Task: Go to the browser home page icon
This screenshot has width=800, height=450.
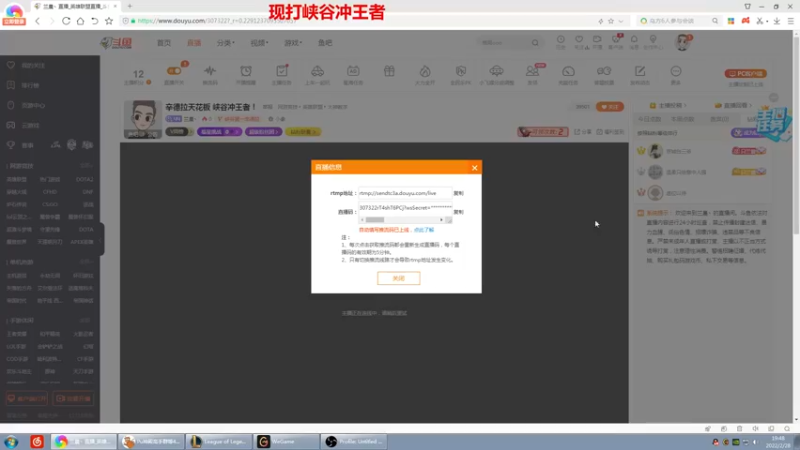Action: (x=80, y=21)
